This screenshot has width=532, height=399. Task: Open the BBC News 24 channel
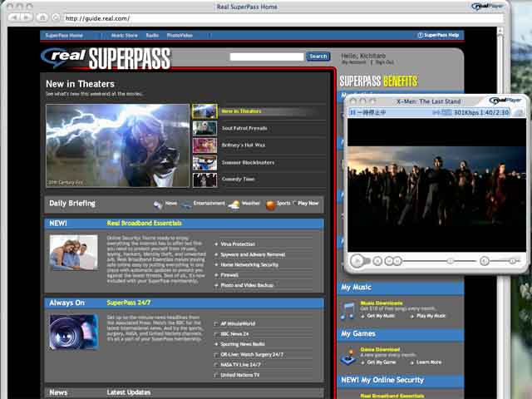pos(234,334)
